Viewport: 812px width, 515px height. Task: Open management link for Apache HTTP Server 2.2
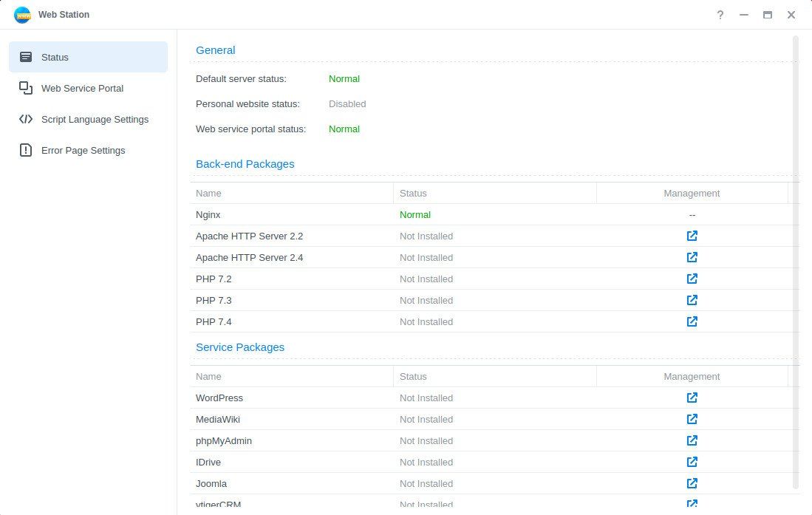click(692, 236)
